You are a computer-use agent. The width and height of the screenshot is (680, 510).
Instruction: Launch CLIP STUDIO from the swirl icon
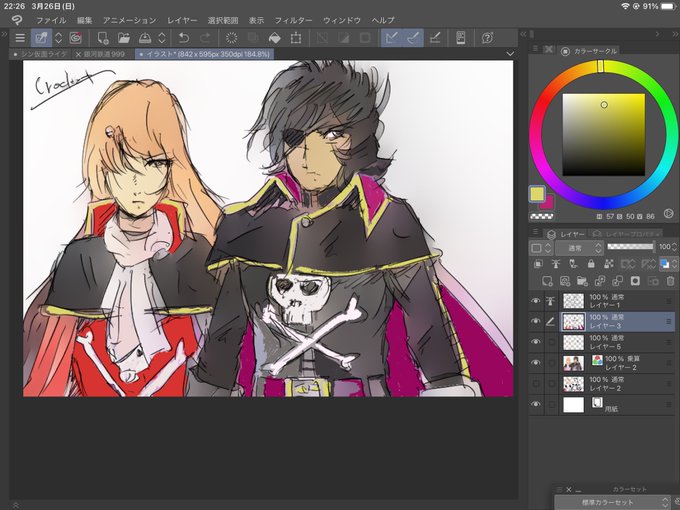[76, 38]
